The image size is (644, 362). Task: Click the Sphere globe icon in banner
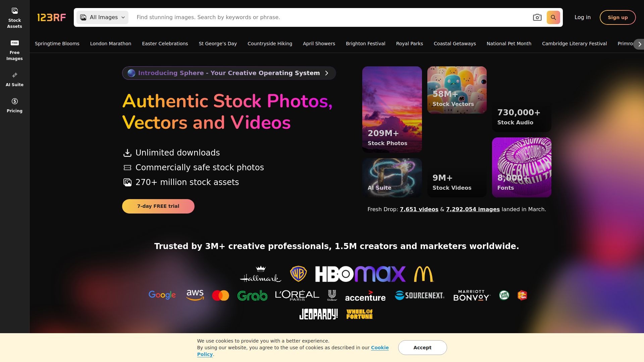tap(131, 73)
